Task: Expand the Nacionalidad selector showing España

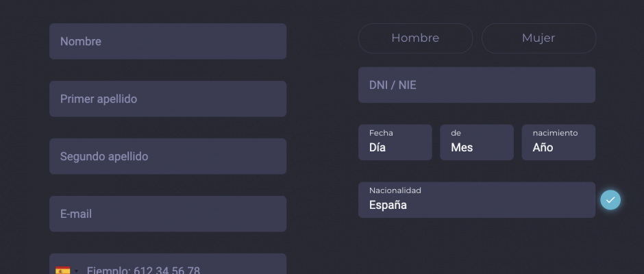Action: [477, 200]
